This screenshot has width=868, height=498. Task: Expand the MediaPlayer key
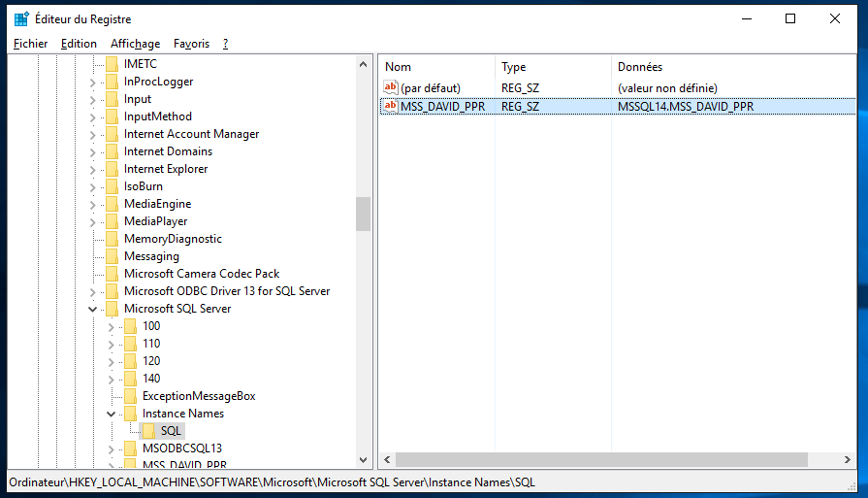(92, 222)
